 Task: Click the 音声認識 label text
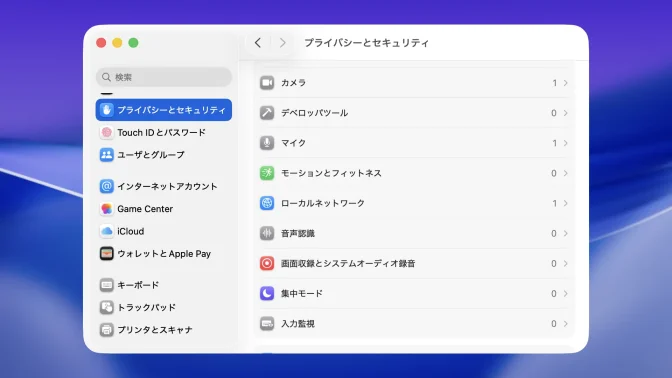point(298,233)
